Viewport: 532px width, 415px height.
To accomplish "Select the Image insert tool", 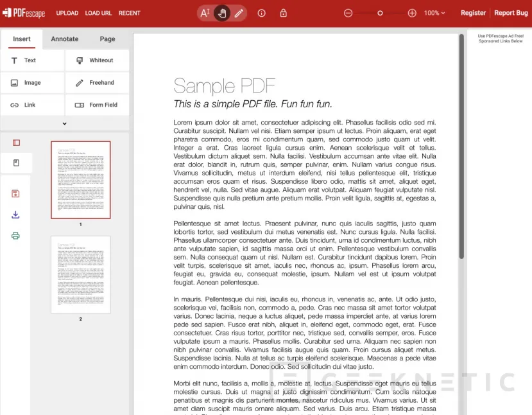I will 32,82.
